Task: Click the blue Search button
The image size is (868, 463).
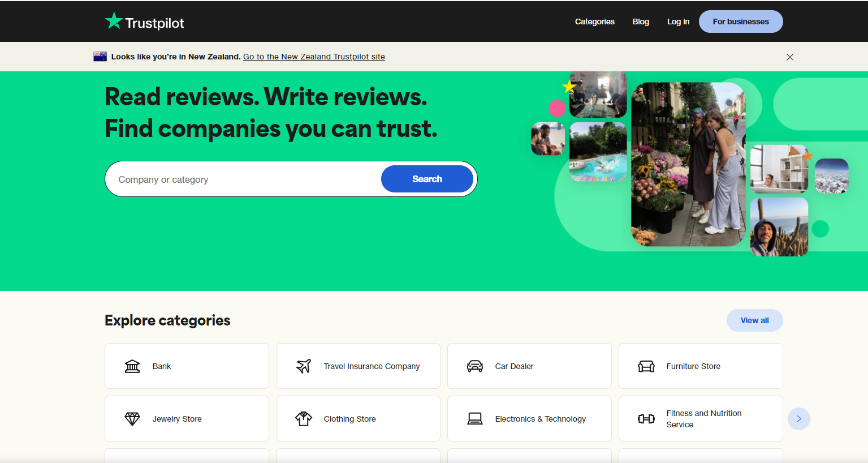Action: pyautogui.click(x=427, y=179)
